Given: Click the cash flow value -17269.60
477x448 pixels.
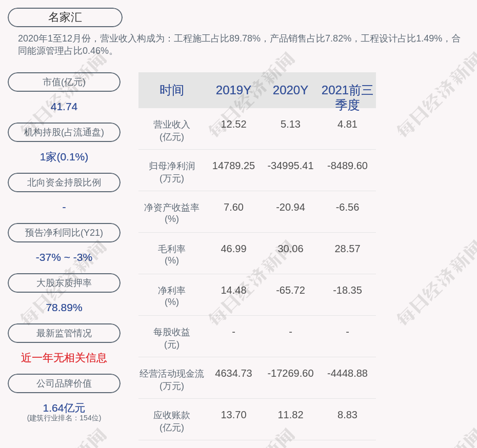Looking at the screenshot, I should coord(290,373).
